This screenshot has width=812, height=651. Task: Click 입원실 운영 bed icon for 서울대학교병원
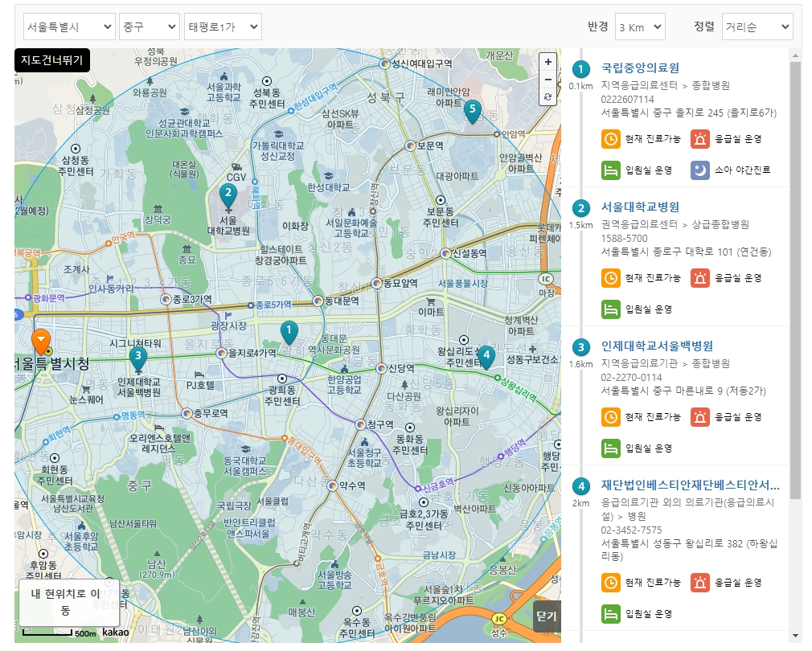(x=610, y=309)
